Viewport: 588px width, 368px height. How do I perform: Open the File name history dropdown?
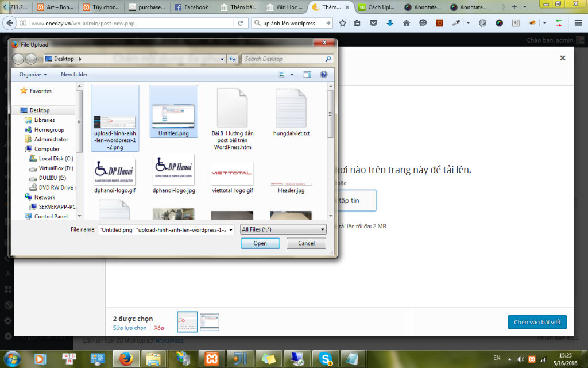pos(231,229)
